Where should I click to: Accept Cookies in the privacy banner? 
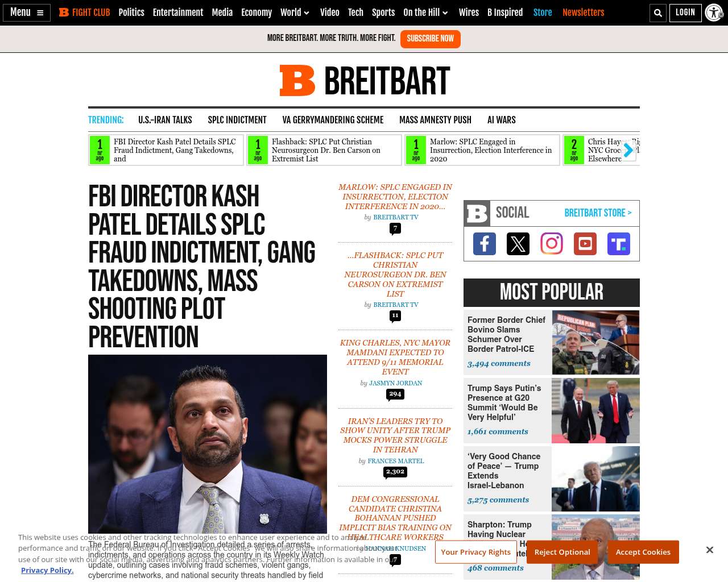[643, 552]
